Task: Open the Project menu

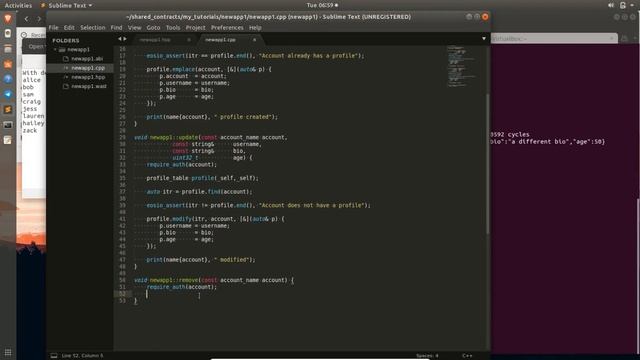Action: pos(196,28)
